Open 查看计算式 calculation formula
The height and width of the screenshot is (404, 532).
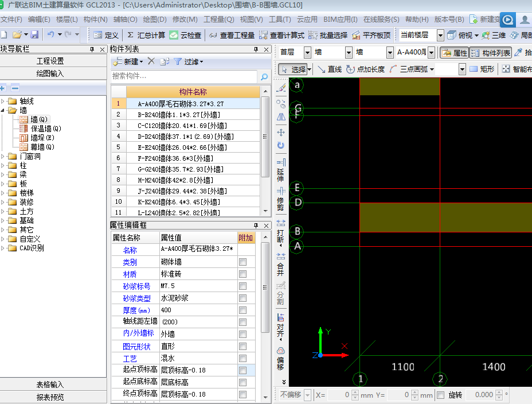pos(281,35)
